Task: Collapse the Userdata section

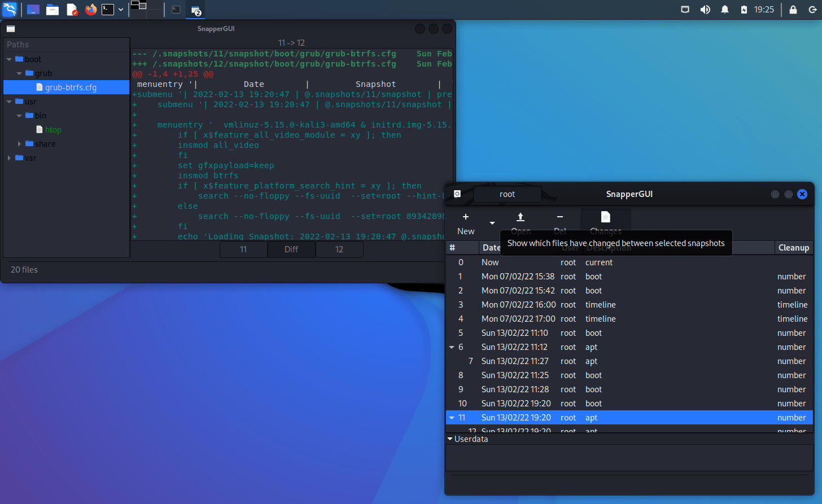Action: pyautogui.click(x=450, y=439)
